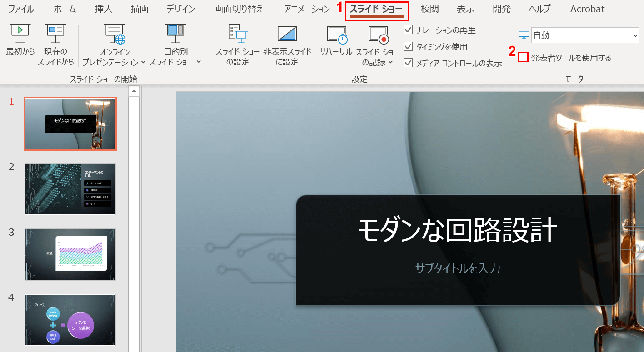644x352 pixels.
Task: Open slide show settings (スライド ショーの設定)
Action: (238, 45)
